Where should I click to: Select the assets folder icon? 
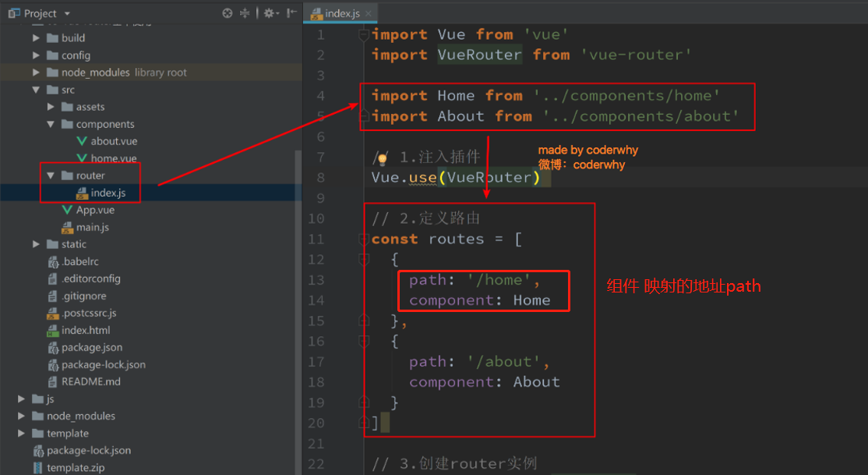point(67,107)
